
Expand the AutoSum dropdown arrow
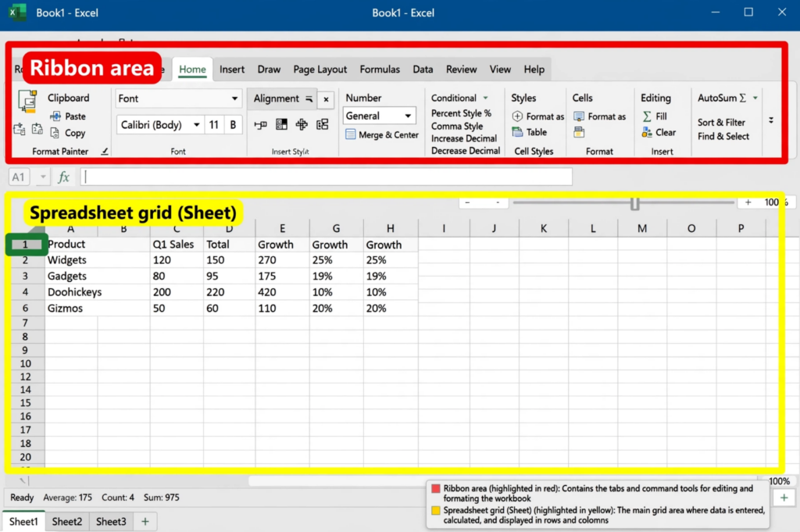click(x=755, y=98)
